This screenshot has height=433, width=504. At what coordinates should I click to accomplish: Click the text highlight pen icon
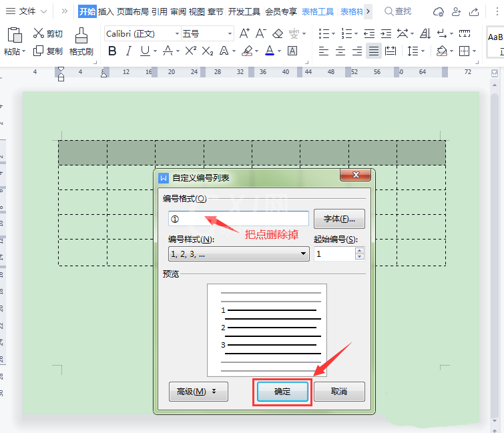247,51
